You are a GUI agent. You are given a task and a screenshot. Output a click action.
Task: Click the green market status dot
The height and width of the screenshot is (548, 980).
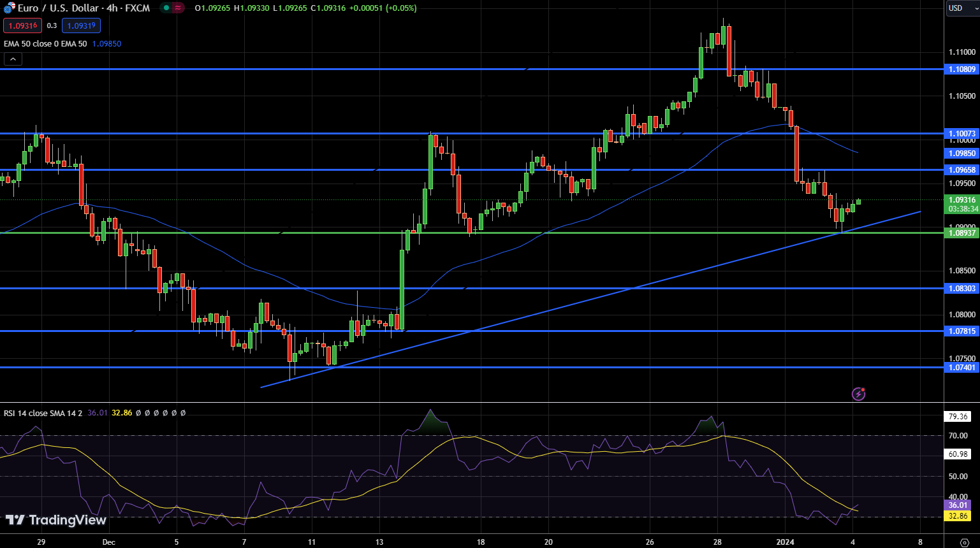point(166,8)
